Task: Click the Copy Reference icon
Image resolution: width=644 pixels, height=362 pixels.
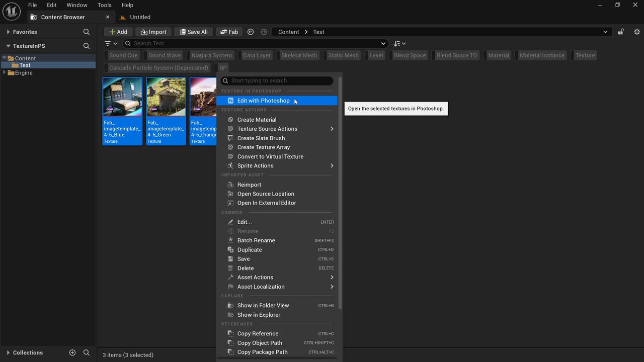Action: [x=230, y=333]
